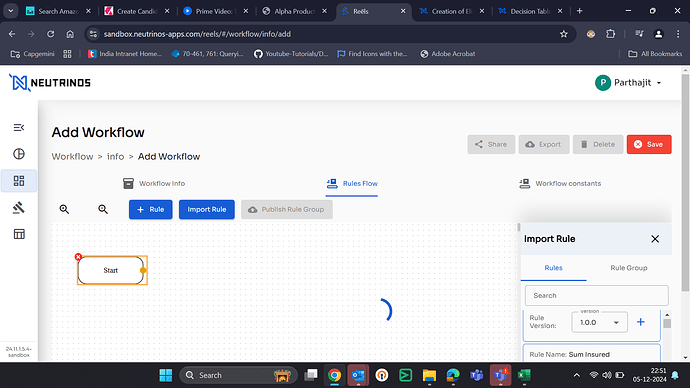Close the Import Rule panel
690x388 pixels.
655,239
